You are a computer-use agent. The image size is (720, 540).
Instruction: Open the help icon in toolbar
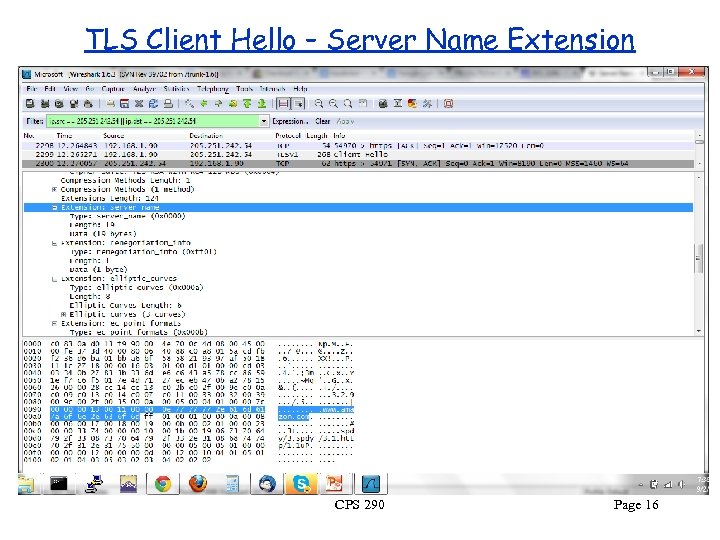[449, 104]
